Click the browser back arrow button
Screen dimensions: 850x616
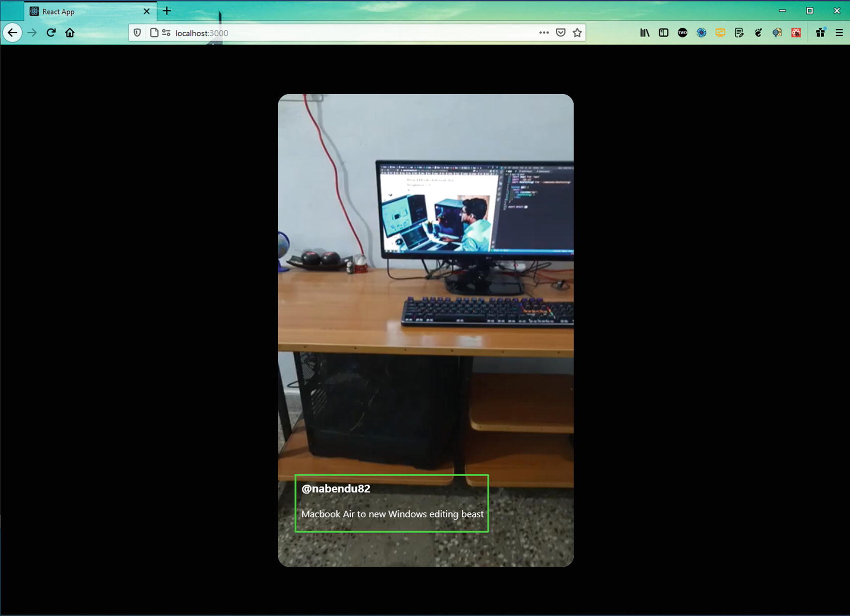(x=12, y=33)
